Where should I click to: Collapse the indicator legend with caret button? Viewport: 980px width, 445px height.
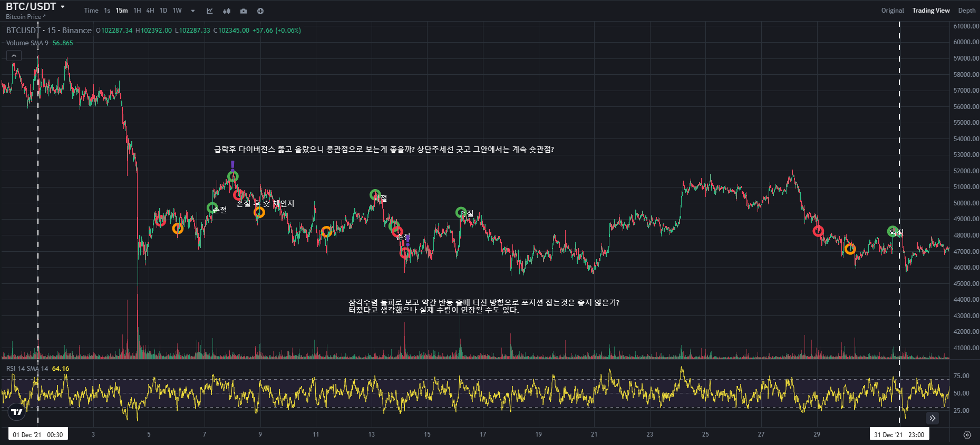click(x=14, y=55)
